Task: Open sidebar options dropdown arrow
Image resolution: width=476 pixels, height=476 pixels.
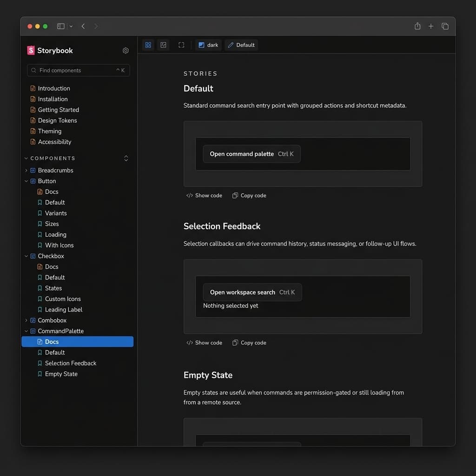Action: [x=71, y=26]
